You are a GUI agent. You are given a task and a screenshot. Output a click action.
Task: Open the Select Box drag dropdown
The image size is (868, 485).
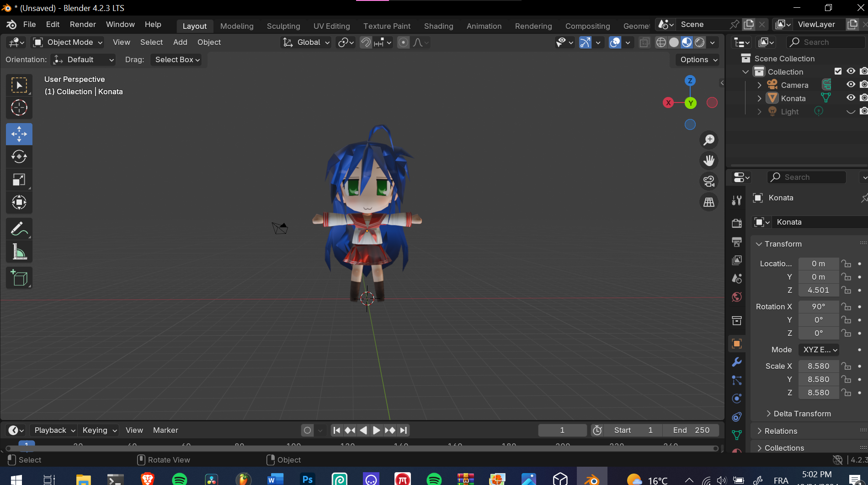click(x=177, y=60)
